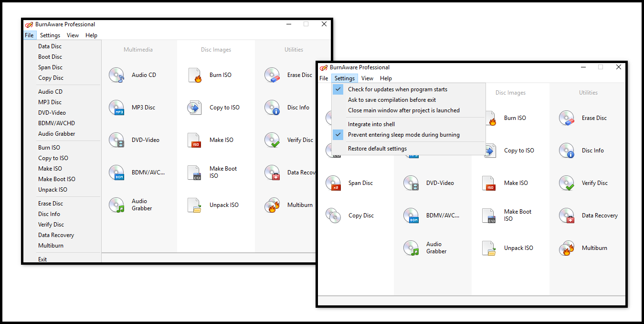Open Multiburn icon in left window

pos(272,205)
